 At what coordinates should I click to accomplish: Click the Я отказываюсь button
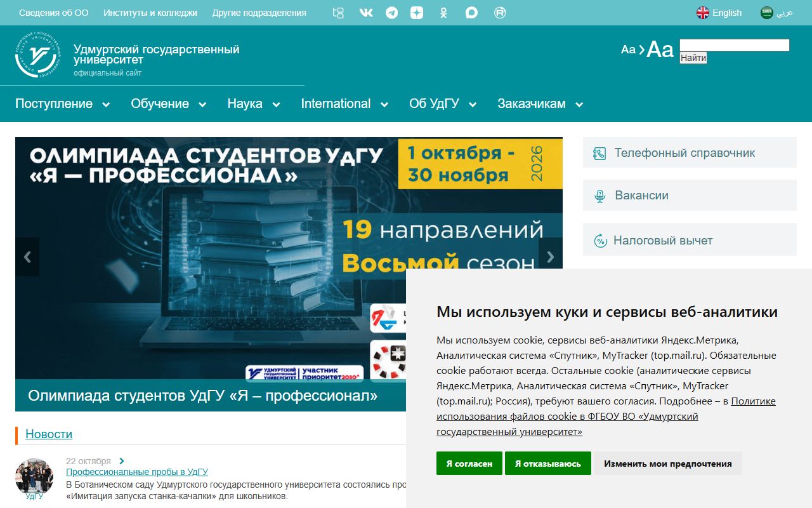548,464
